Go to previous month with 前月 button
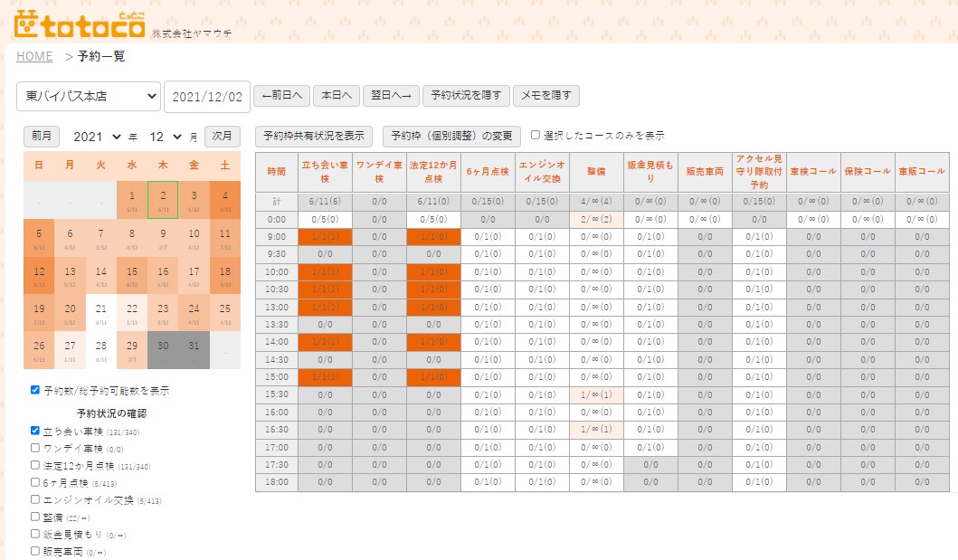The height and width of the screenshot is (560, 958). pos(42,137)
